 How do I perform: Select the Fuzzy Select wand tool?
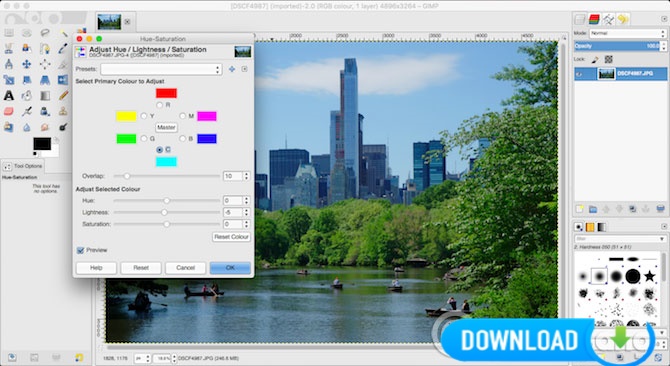tap(63, 33)
